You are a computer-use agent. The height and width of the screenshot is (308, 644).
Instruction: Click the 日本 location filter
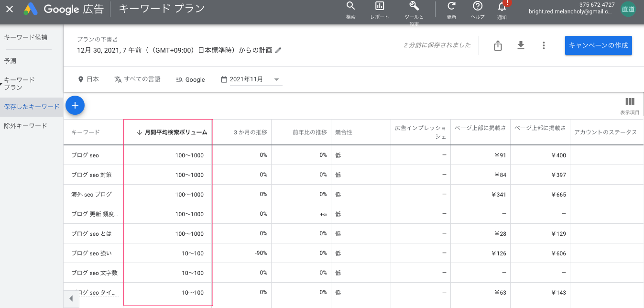[x=88, y=79]
